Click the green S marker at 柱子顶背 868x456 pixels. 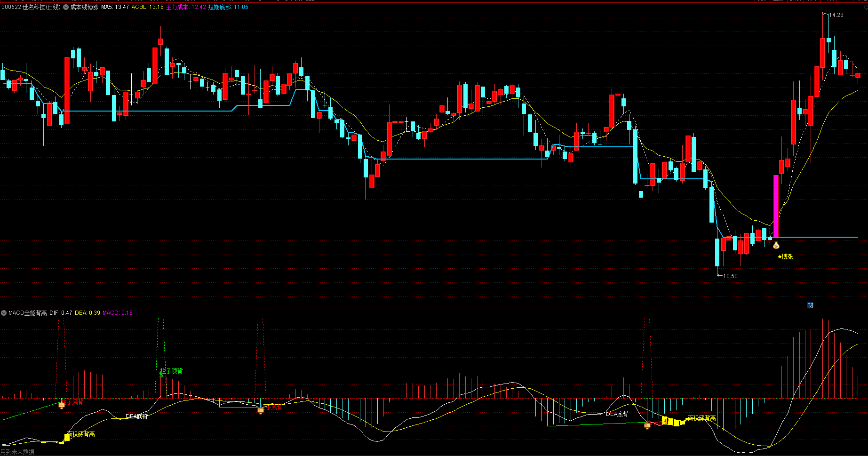tap(161, 375)
